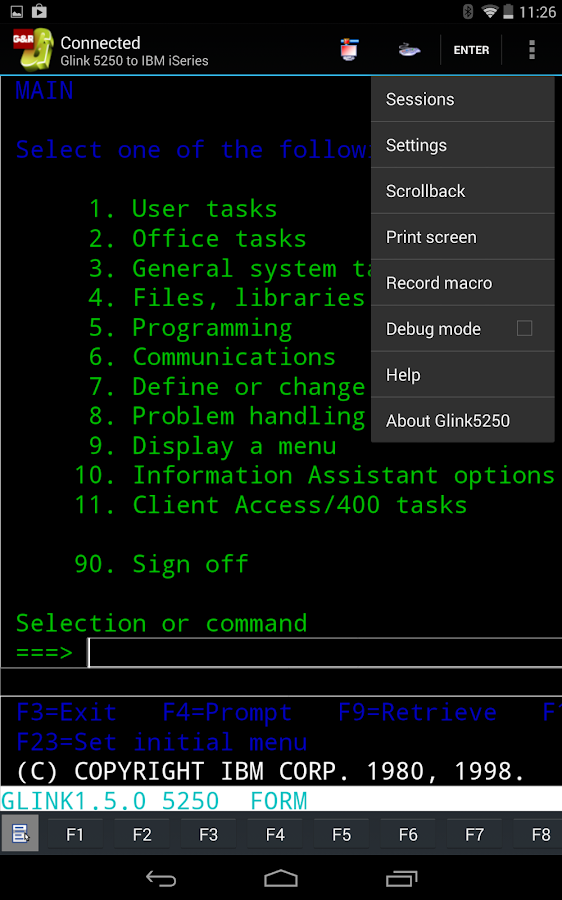Tap the hand-pointer hotspot icon in action bar

tap(409, 50)
